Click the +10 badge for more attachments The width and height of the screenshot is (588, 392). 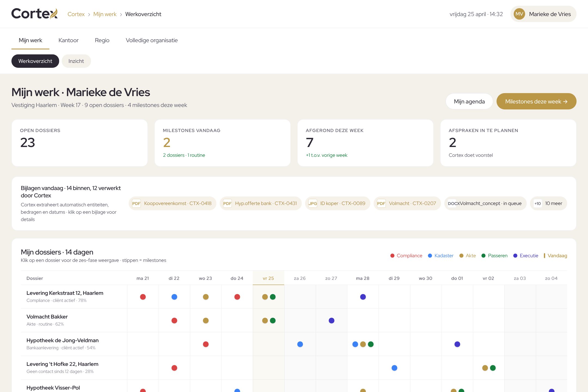click(x=538, y=203)
